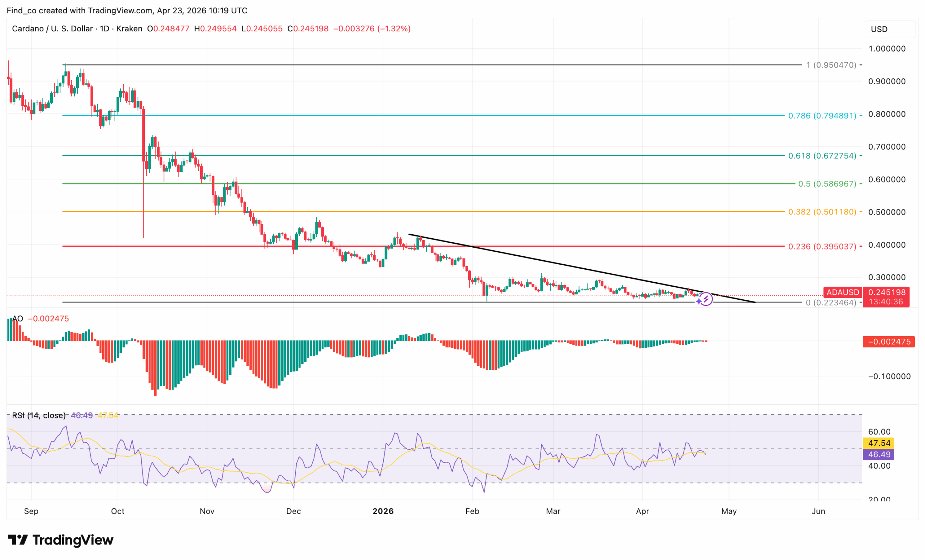Click the Oct label on time axis
Image resolution: width=925 pixels, height=560 pixels.
pos(118,511)
